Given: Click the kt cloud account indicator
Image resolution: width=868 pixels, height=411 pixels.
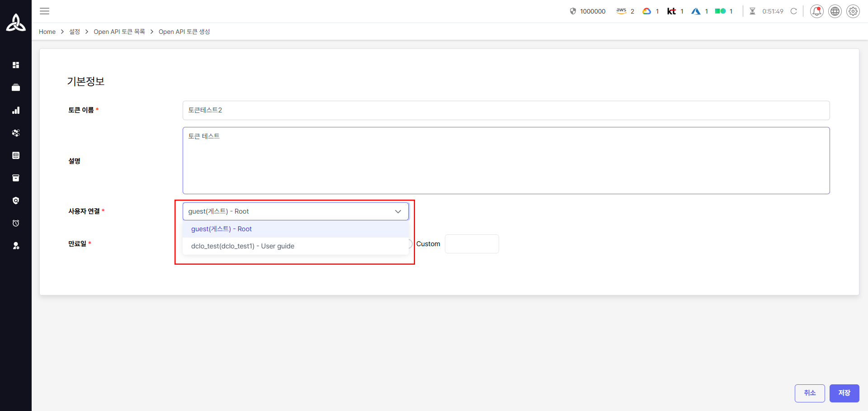Looking at the screenshot, I should coord(675,11).
